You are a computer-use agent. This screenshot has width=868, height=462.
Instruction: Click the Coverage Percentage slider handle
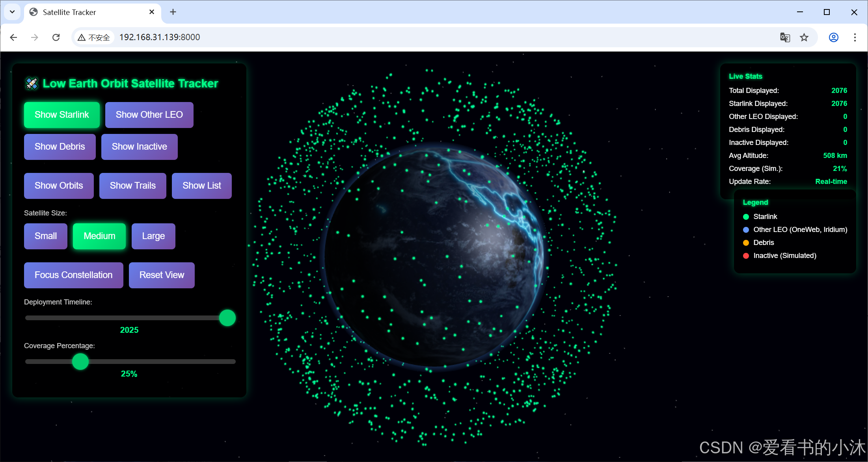click(80, 362)
